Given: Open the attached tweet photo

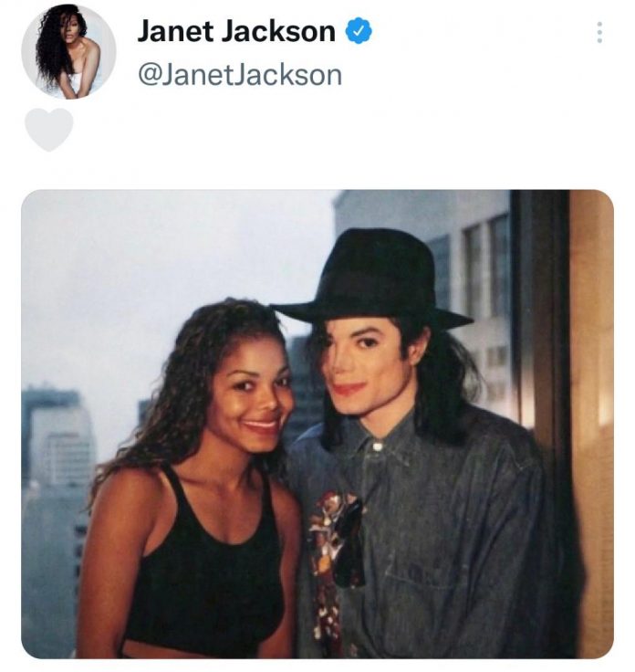Looking at the screenshot, I should (317, 424).
